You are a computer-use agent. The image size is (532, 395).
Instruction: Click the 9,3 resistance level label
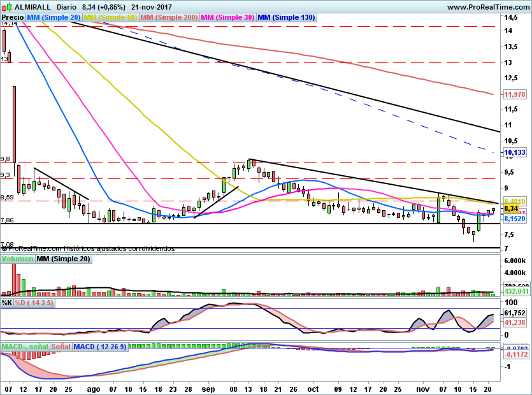(x=5, y=175)
